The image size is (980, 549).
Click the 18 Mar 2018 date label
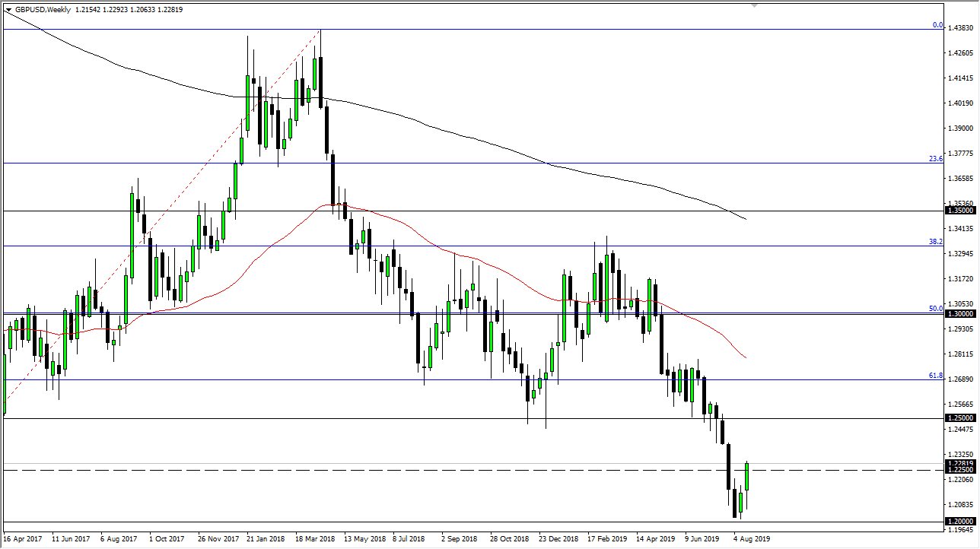click(x=315, y=538)
